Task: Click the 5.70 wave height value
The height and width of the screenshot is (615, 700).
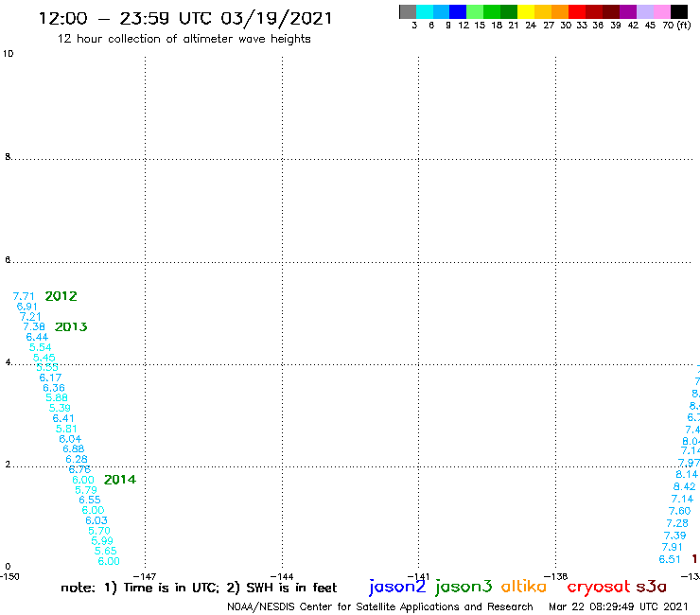Action: [x=99, y=531]
